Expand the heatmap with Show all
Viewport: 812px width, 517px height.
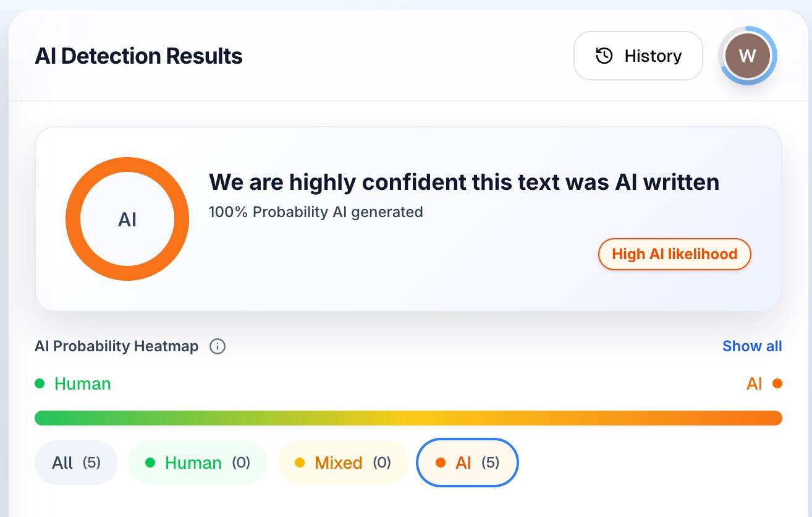(752, 347)
